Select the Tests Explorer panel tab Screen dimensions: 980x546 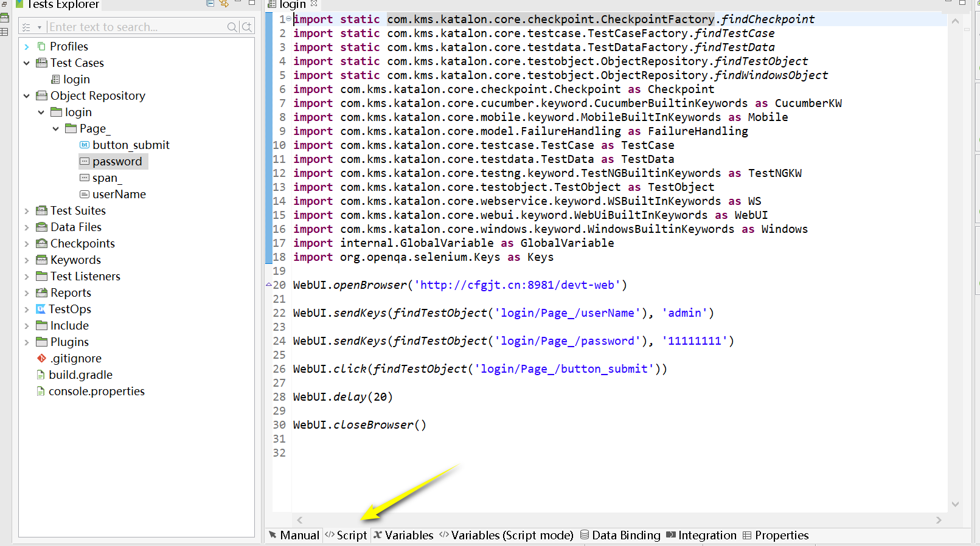coord(57,4)
